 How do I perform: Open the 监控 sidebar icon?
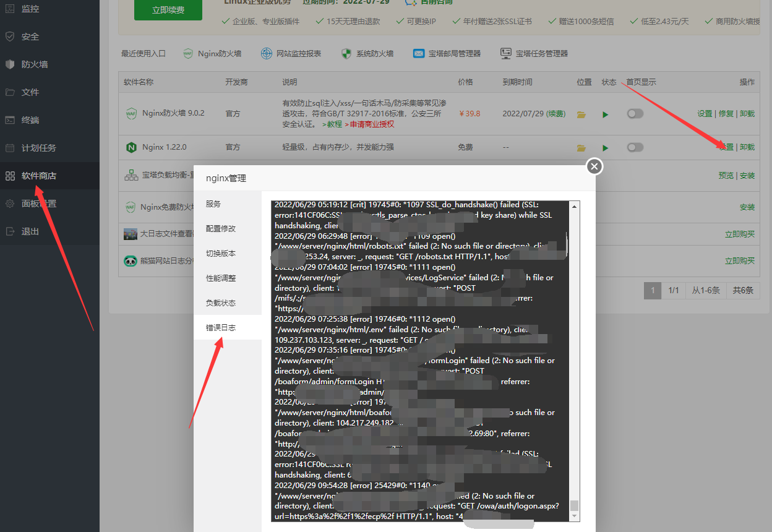(10, 9)
